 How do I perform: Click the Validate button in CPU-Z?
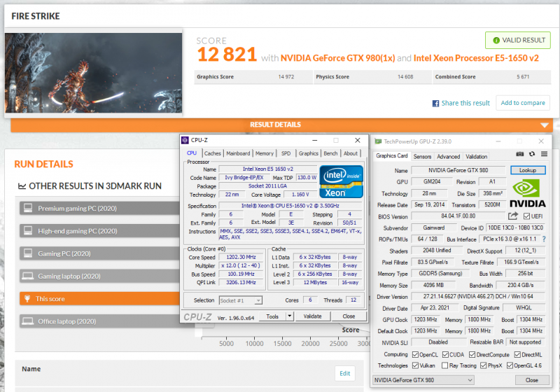click(x=312, y=316)
